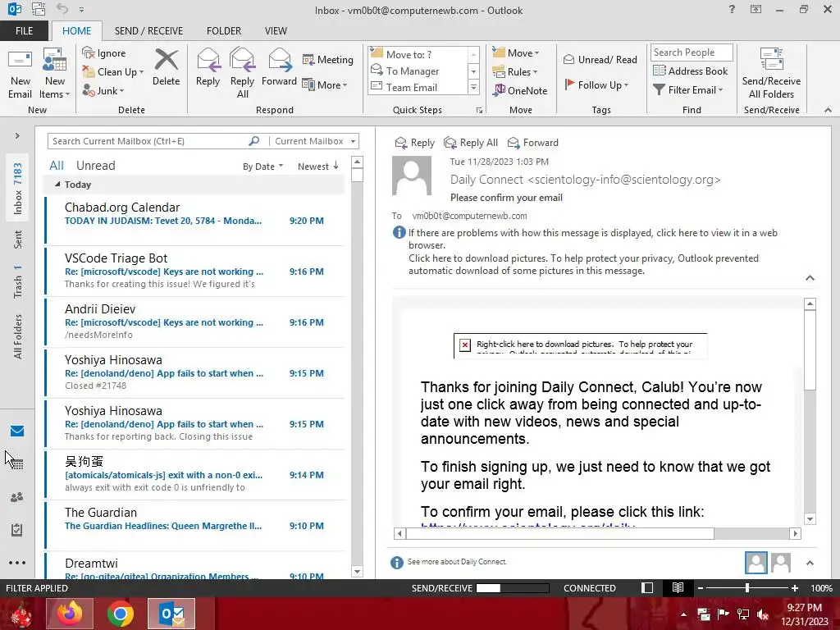Open the Chabad.org Calendar email
Viewport: 840px width, 630px height.
(195, 219)
